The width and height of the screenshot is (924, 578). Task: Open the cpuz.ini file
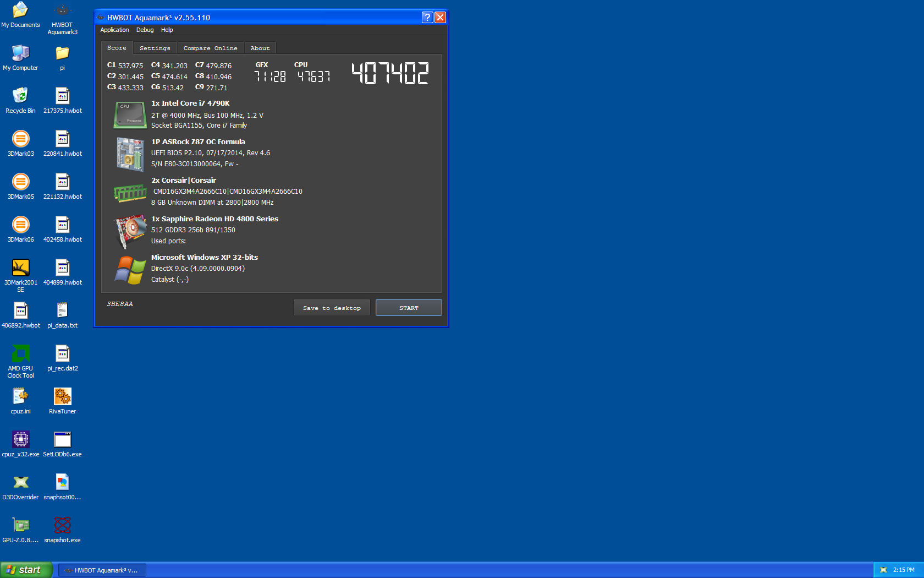tap(20, 401)
